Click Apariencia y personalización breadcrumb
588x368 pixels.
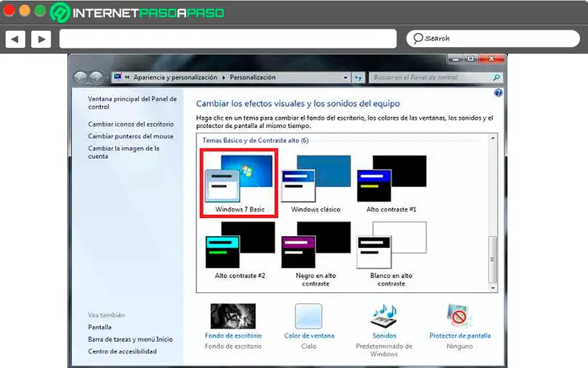click(175, 77)
